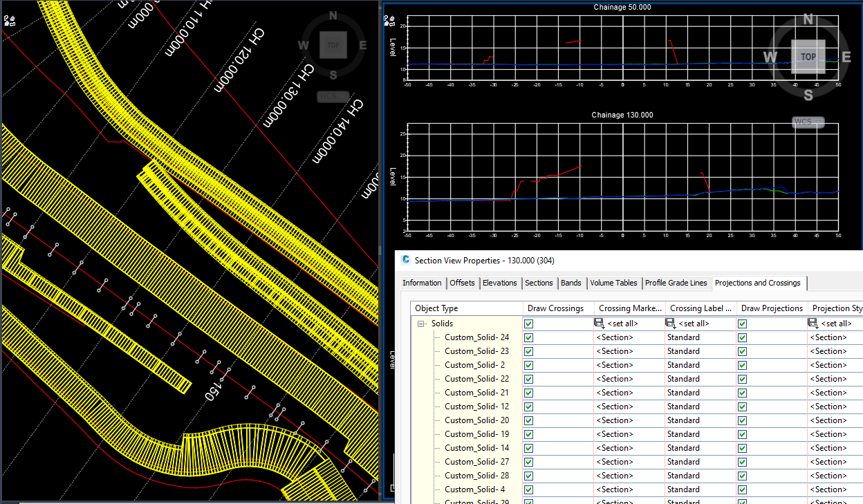Click N on the plan view ViewCube compass

pyautogui.click(x=333, y=16)
